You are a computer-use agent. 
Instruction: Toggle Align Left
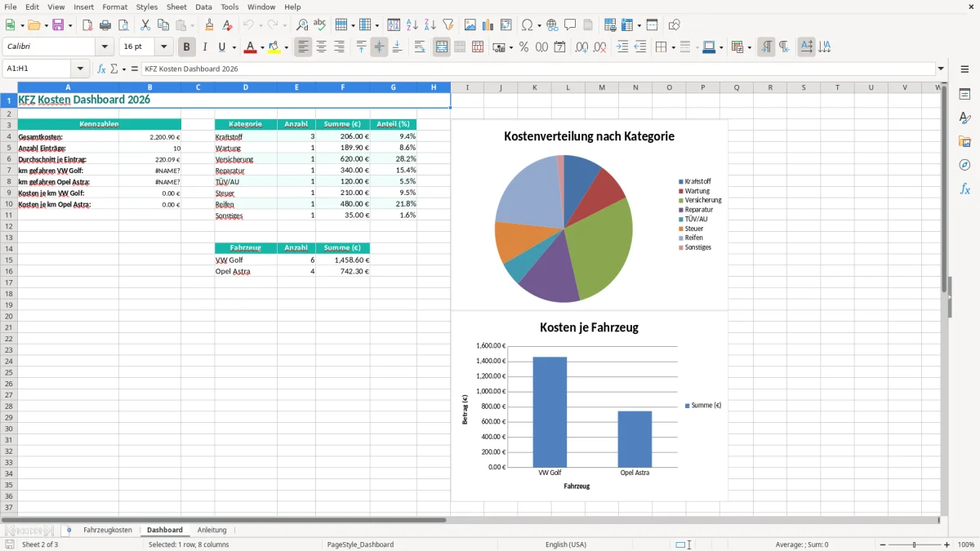303,47
